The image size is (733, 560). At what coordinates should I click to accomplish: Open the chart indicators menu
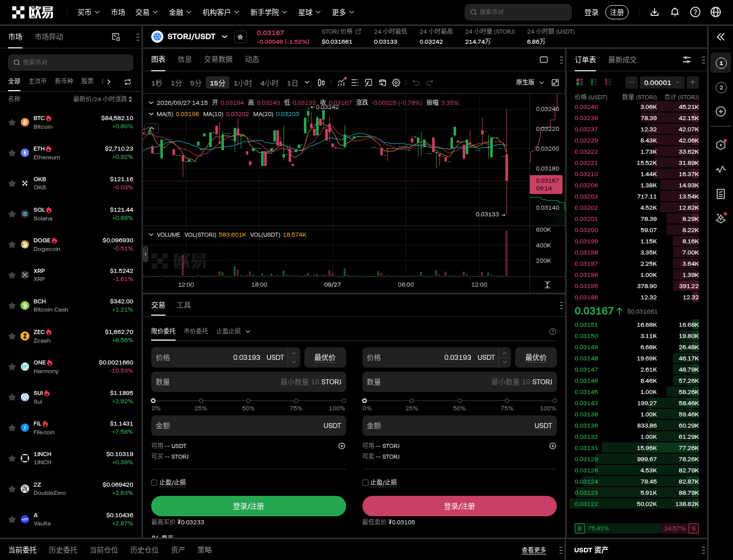(x=342, y=82)
